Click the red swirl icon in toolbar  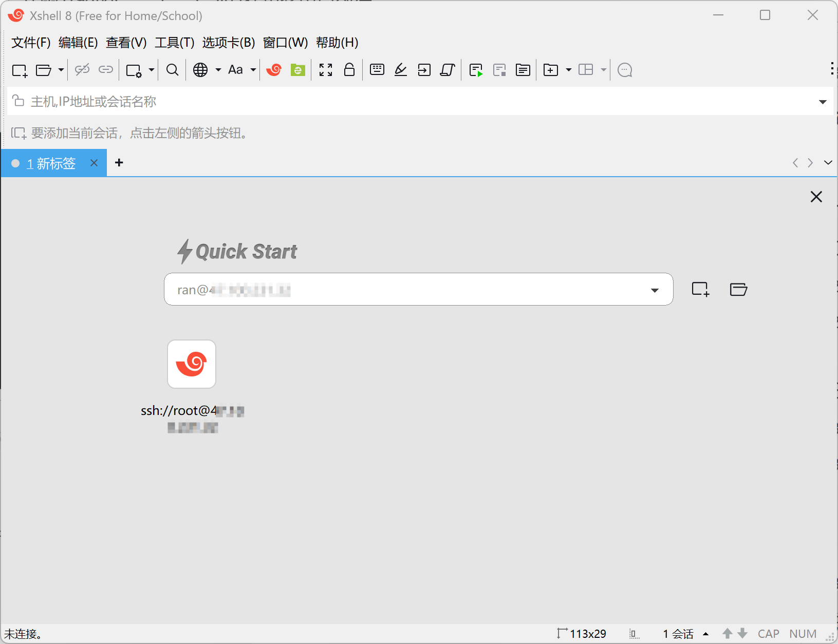pos(274,70)
